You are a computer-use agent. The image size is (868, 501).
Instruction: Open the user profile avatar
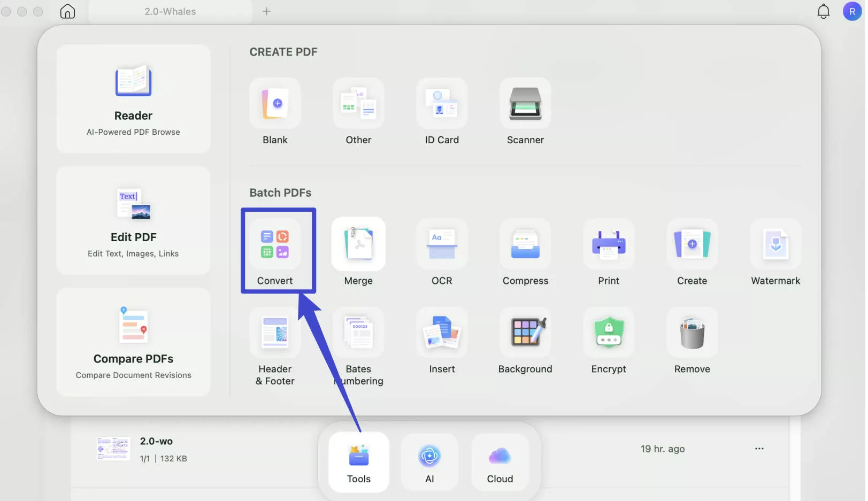coord(852,11)
